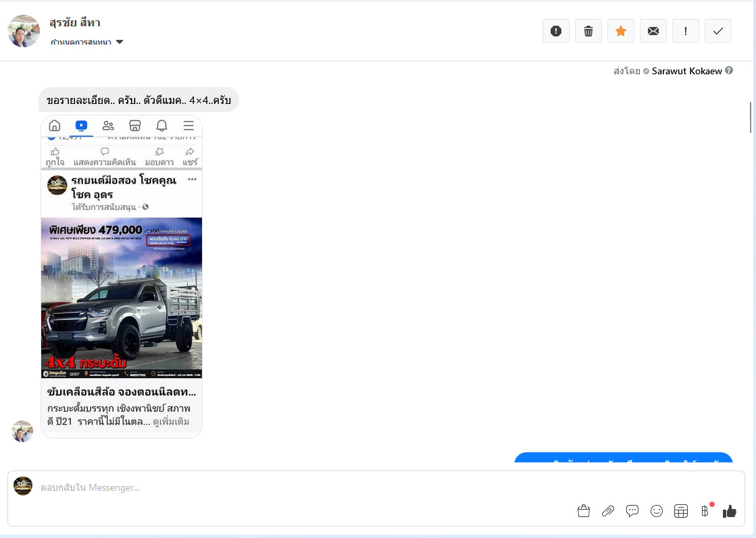Attach a file using the paperclip icon
The height and width of the screenshot is (538, 756).
pos(608,511)
